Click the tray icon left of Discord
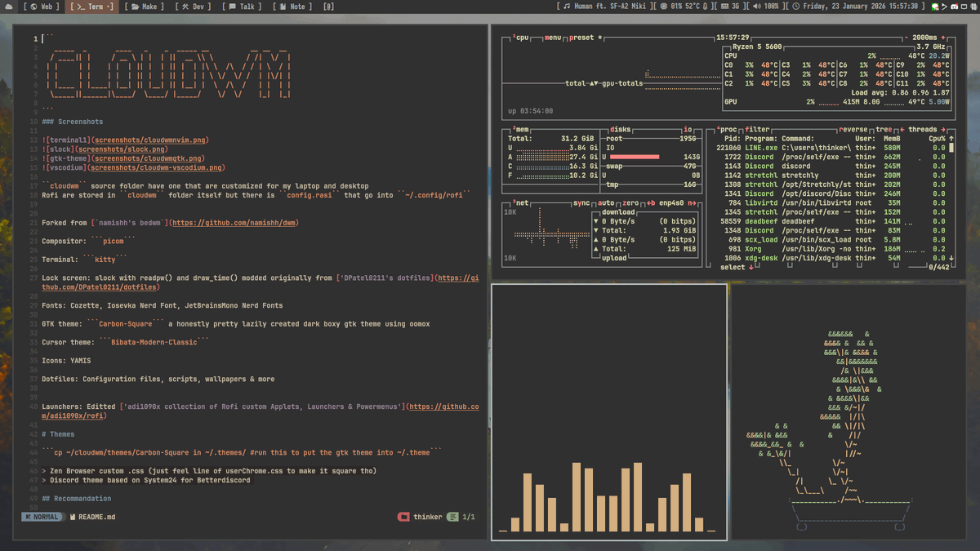 point(944,7)
